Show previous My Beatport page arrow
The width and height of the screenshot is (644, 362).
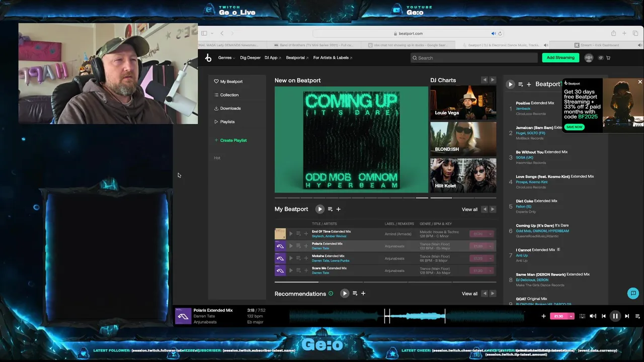(x=485, y=209)
